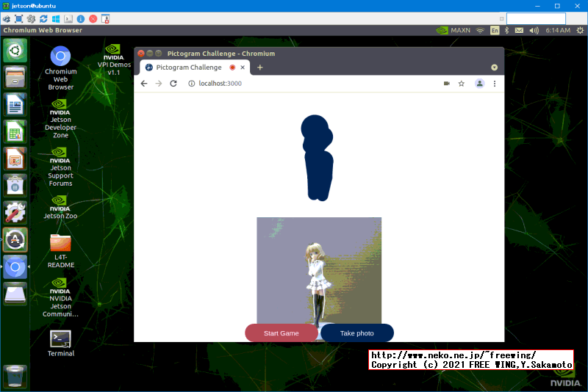
Task: Launch LibreOffice Writer from the dock
Action: pyautogui.click(x=15, y=104)
